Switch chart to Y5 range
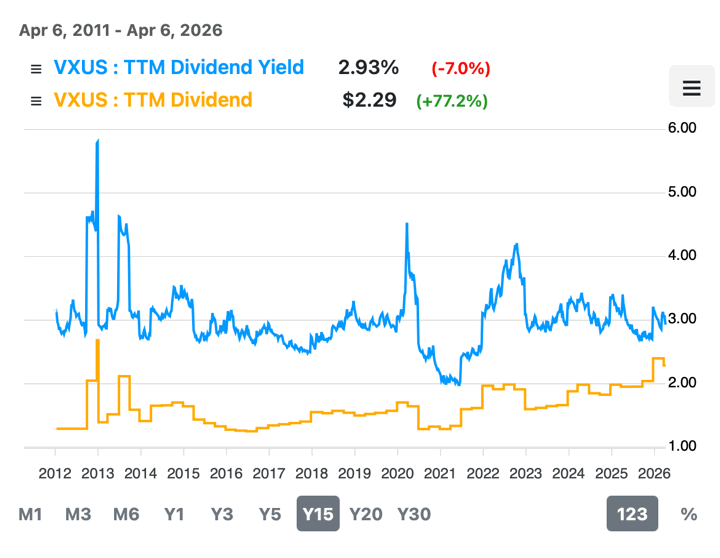 pos(270,514)
